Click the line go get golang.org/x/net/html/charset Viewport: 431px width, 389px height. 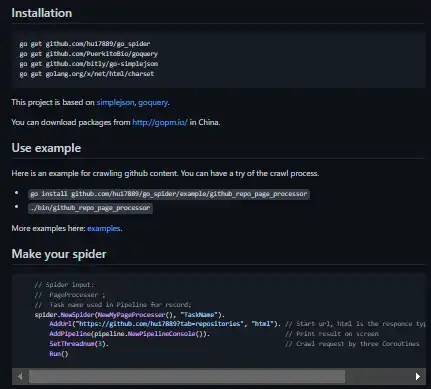pyautogui.click(x=87, y=74)
